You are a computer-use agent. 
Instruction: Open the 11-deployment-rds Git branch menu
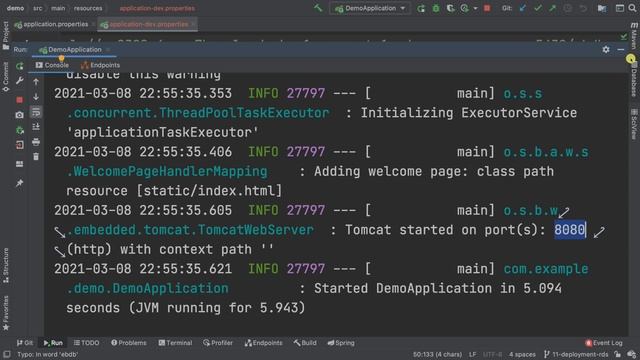click(576, 354)
